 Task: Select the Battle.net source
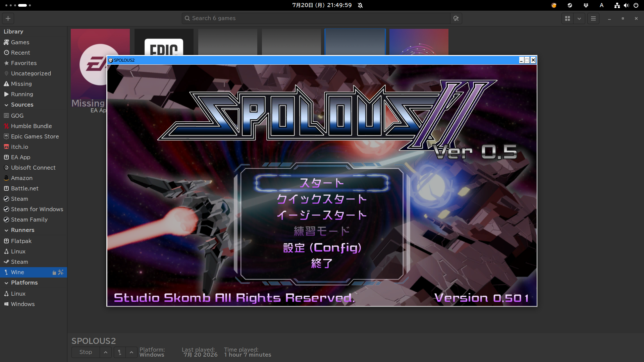tap(34, 188)
